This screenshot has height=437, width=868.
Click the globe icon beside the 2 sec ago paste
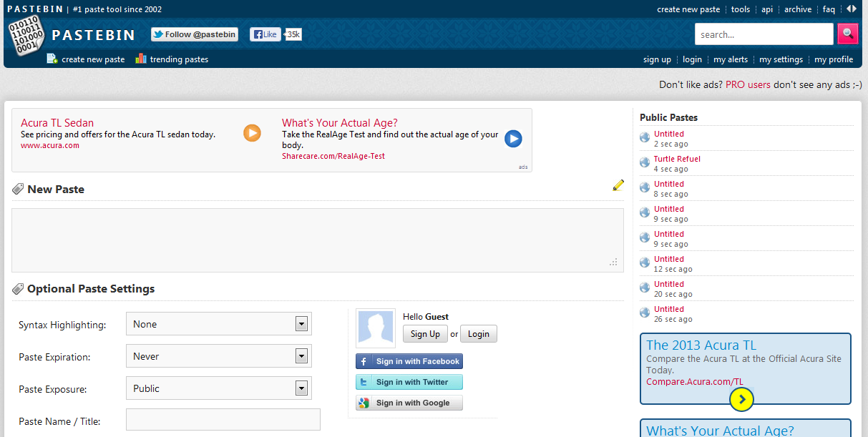(x=645, y=138)
